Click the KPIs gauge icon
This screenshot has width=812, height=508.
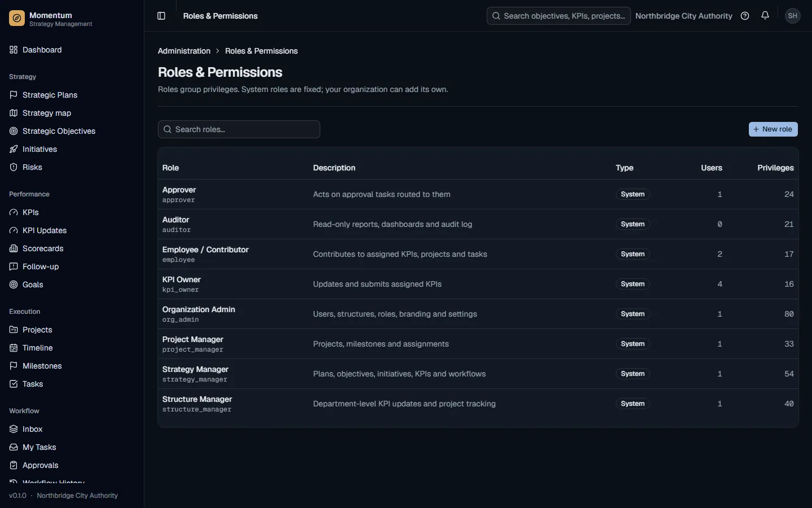14,212
